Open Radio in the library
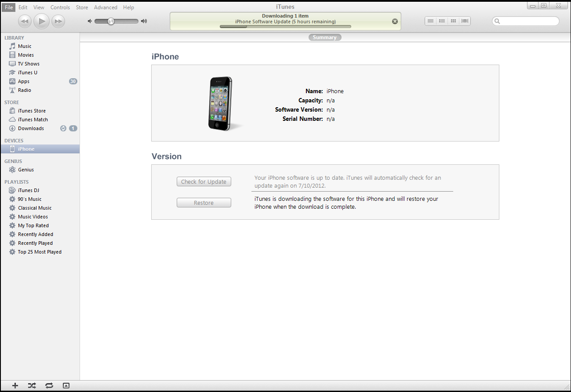571x392 pixels. (40, 90)
